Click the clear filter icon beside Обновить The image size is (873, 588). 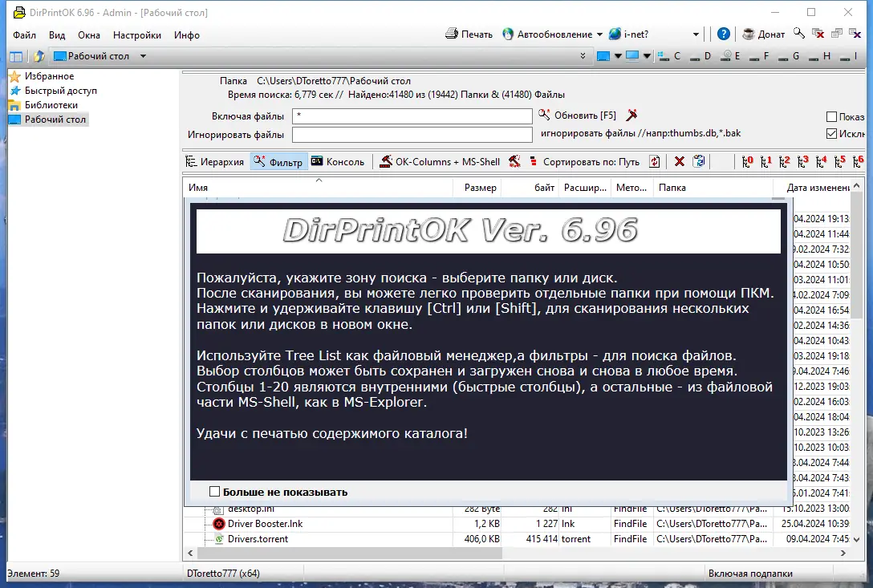[x=631, y=116]
